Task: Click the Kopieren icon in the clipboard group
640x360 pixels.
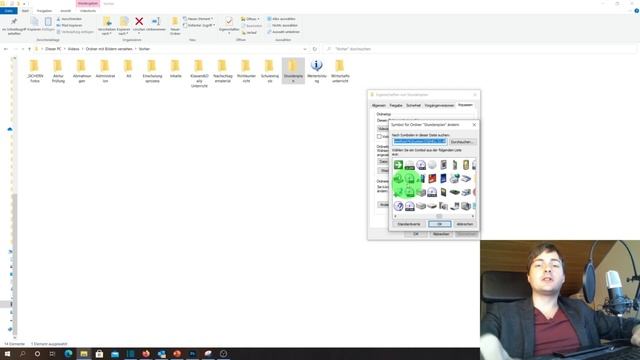Action: 34,22
